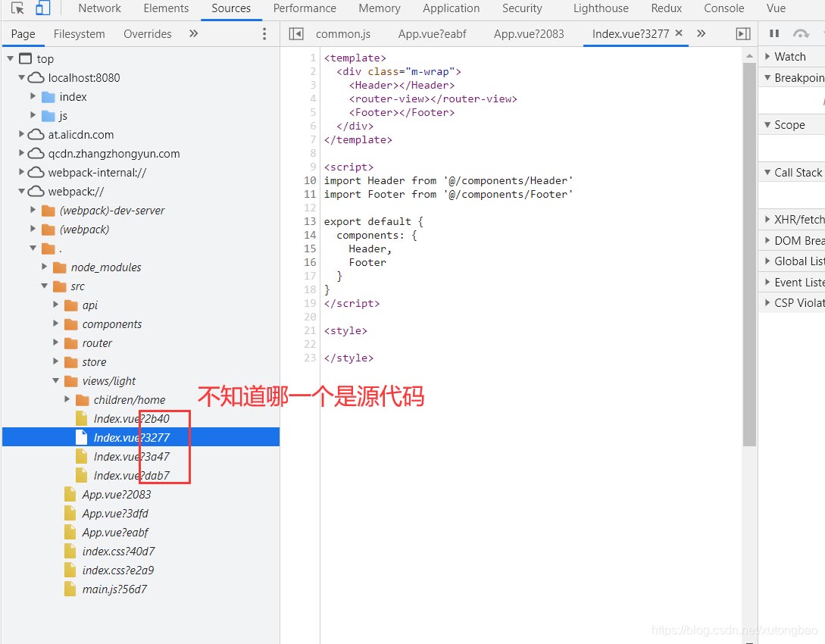The width and height of the screenshot is (825, 644).
Task: Select the Filesystem navigator tab
Action: click(79, 33)
